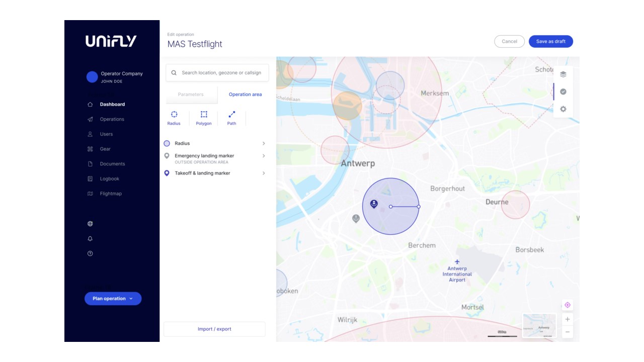The height and width of the screenshot is (362, 644).
Task: Click the Dashboard home icon
Action: pyautogui.click(x=90, y=105)
